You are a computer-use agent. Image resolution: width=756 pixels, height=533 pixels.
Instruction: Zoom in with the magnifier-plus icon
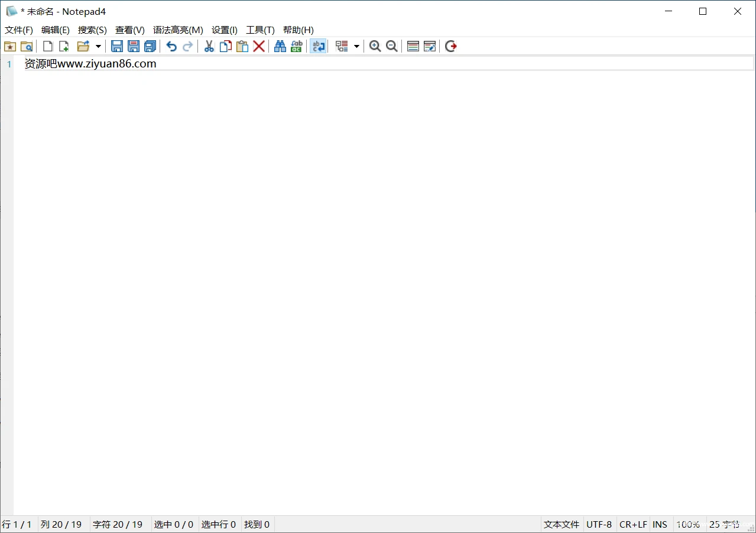point(375,46)
